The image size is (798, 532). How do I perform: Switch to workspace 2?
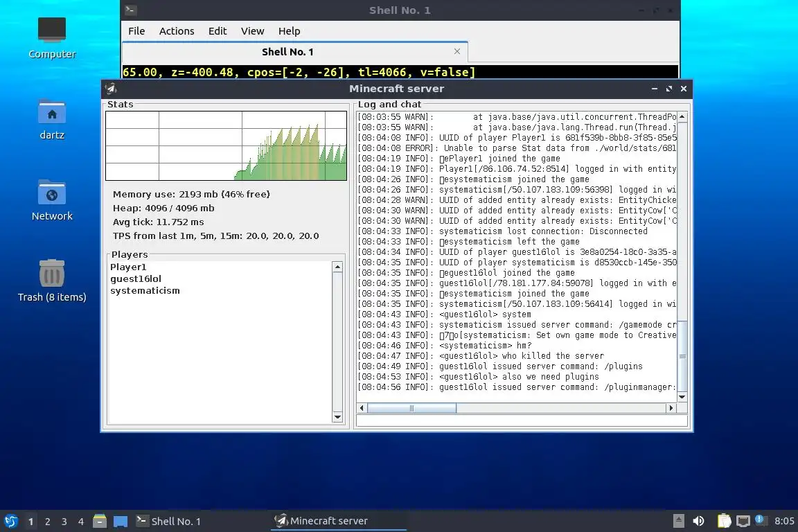tap(47, 522)
